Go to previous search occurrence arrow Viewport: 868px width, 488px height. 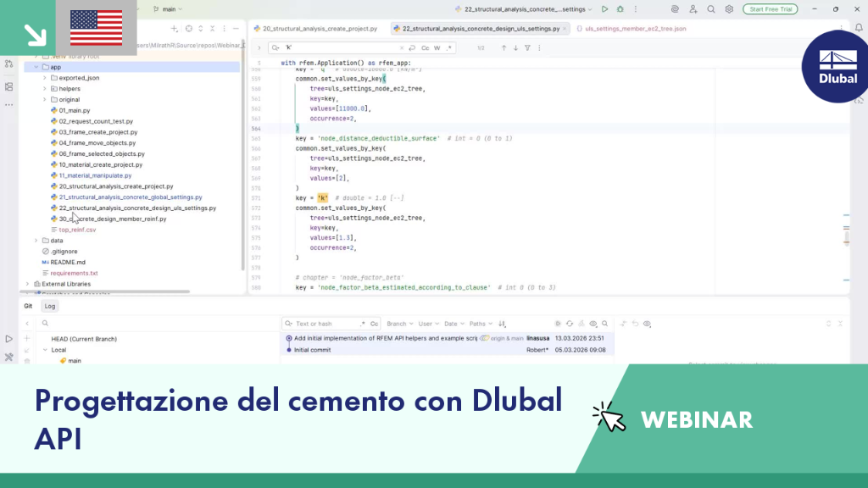[504, 48]
